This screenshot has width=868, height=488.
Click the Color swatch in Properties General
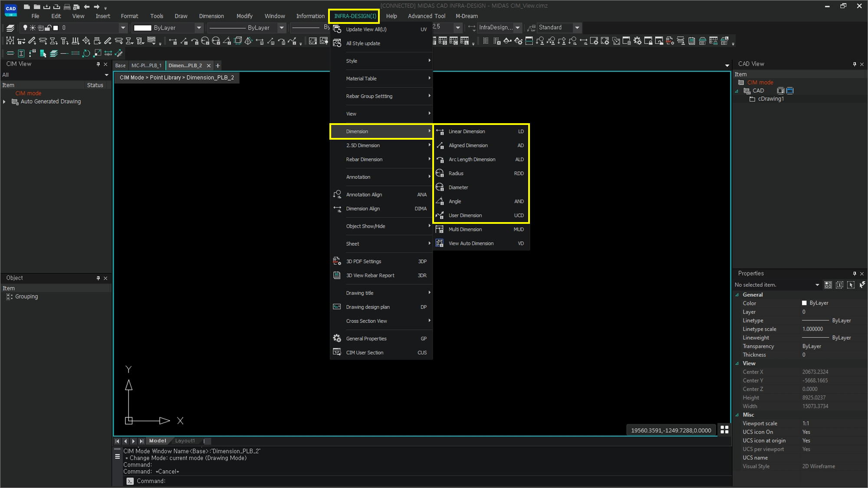pyautogui.click(x=804, y=303)
